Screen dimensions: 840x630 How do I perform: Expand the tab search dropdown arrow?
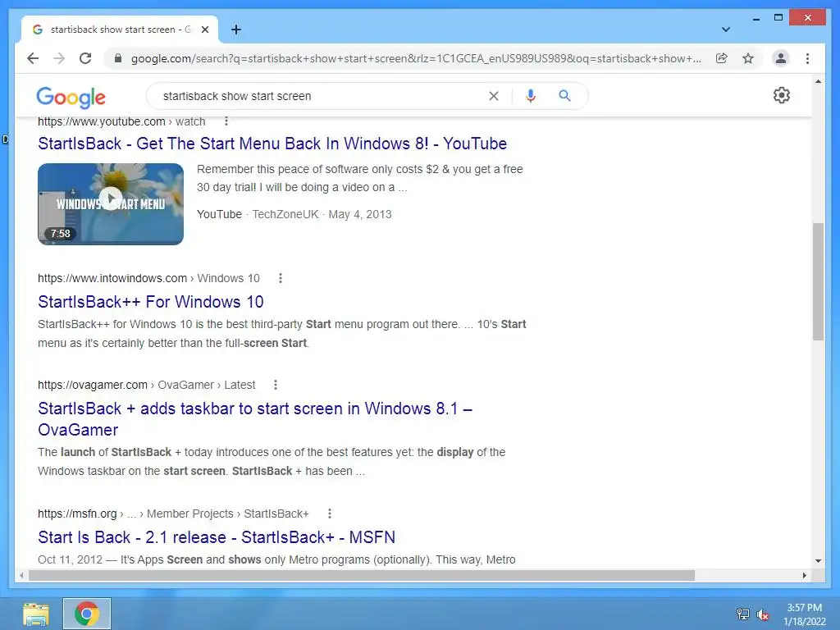[x=726, y=30]
